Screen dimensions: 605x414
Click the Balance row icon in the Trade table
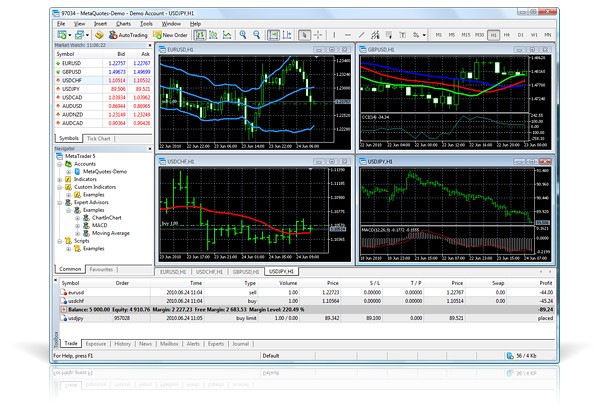click(x=64, y=309)
